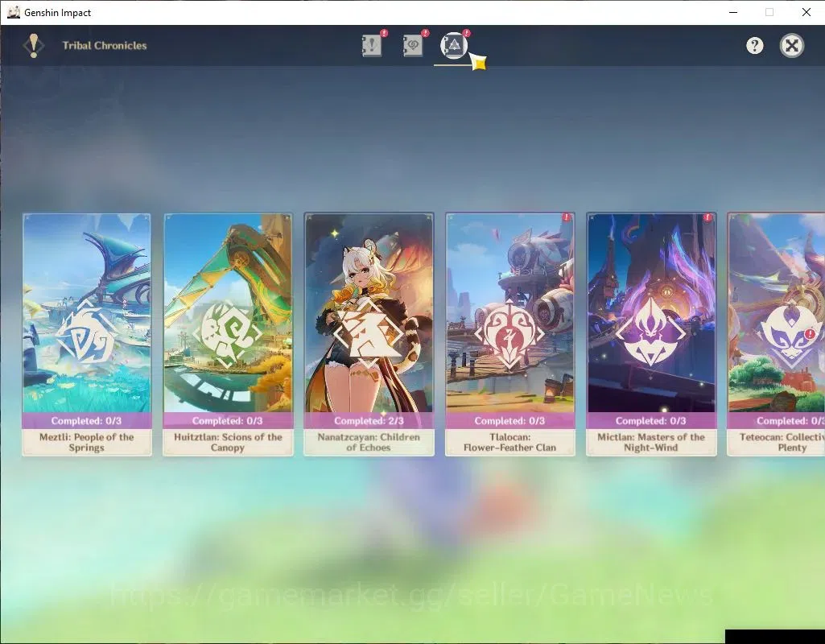Minimize the Genshin Impact window
The height and width of the screenshot is (644, 825).
(x=733, y=12)
